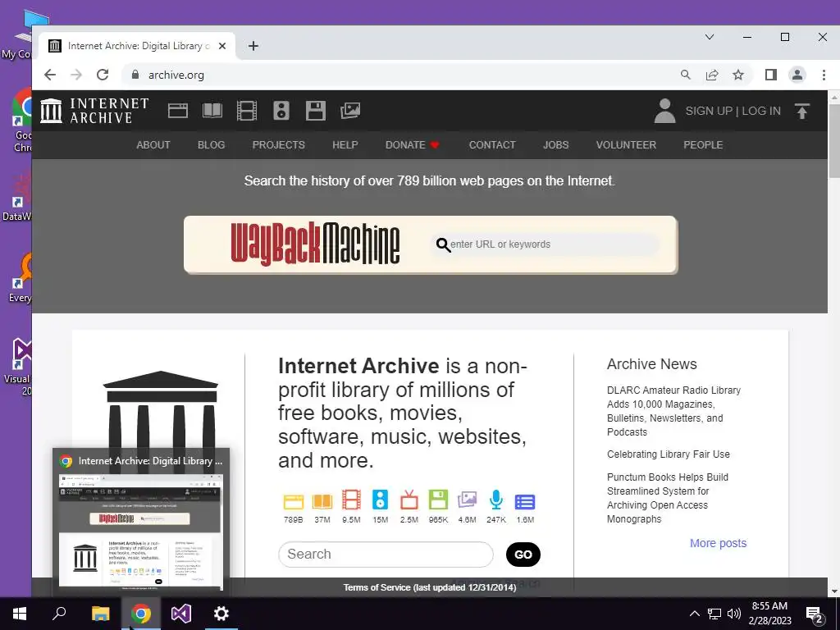The image size is (840, 630).
Task: Open the Windows Start menu
Action: tap(20, 614)
